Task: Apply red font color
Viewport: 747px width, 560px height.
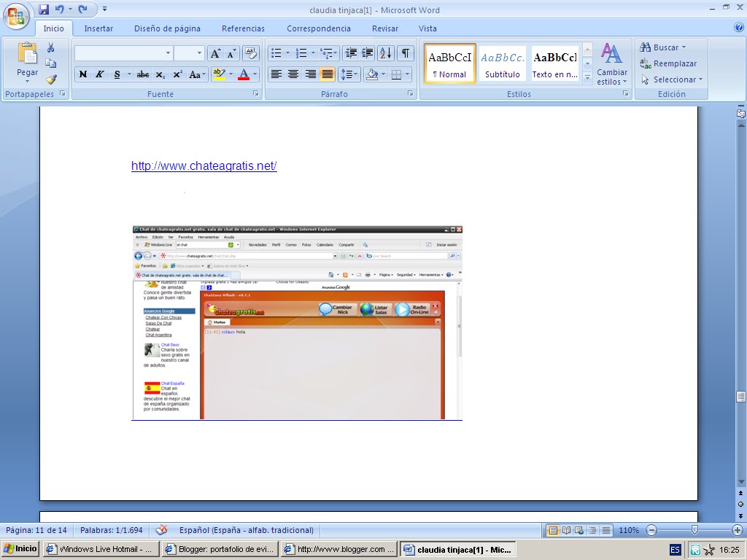Action: [x=244, y=74]
